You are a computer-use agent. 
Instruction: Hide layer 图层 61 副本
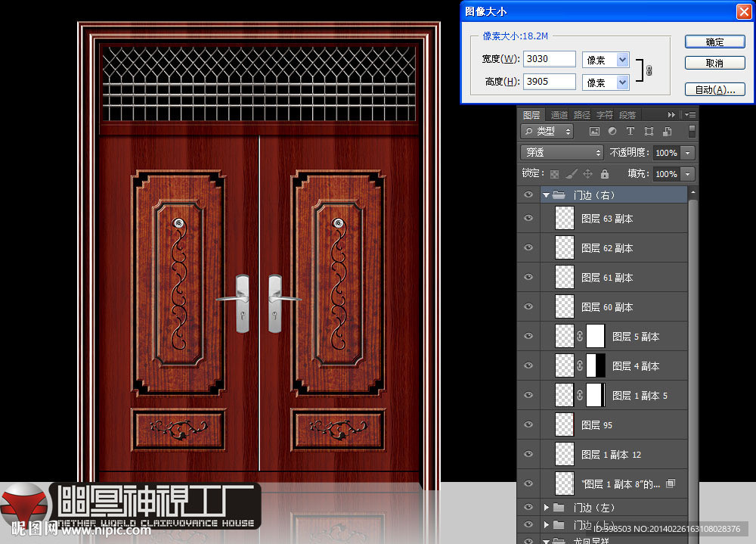(x=528, y=277)
